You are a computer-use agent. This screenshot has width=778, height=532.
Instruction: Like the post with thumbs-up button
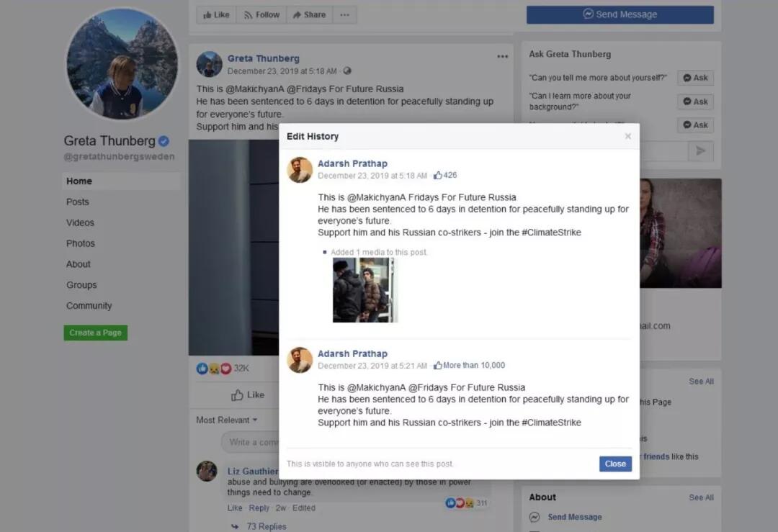coord(248,395)
